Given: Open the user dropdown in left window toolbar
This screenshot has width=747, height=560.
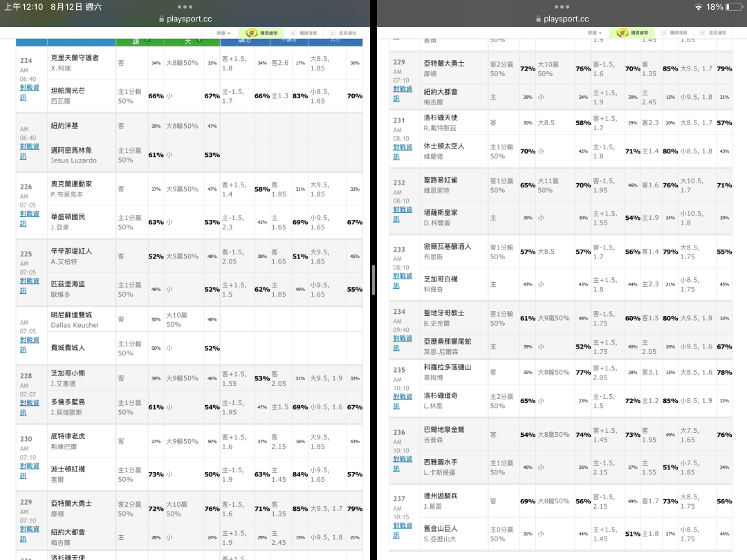Looking at the screenshot, I should tap(223, 33).
